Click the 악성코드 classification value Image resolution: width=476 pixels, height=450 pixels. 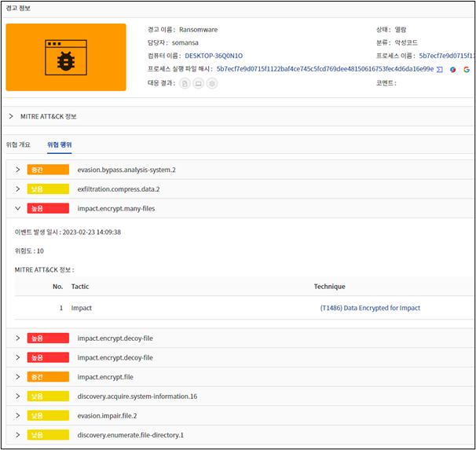[x=406, y=42]
